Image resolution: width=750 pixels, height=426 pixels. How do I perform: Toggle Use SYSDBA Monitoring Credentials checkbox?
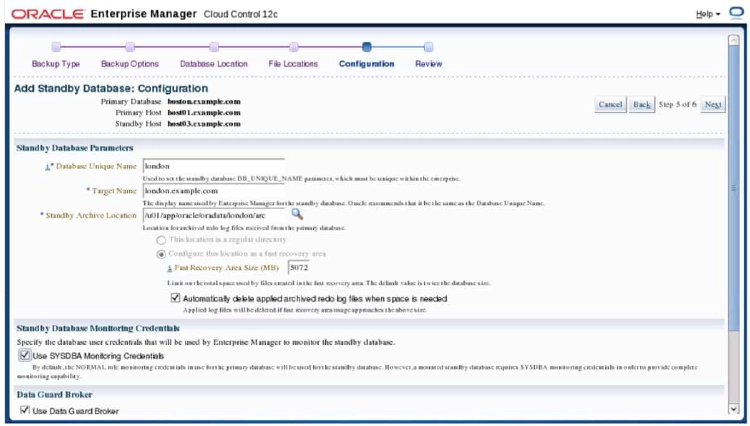(24, 355)
